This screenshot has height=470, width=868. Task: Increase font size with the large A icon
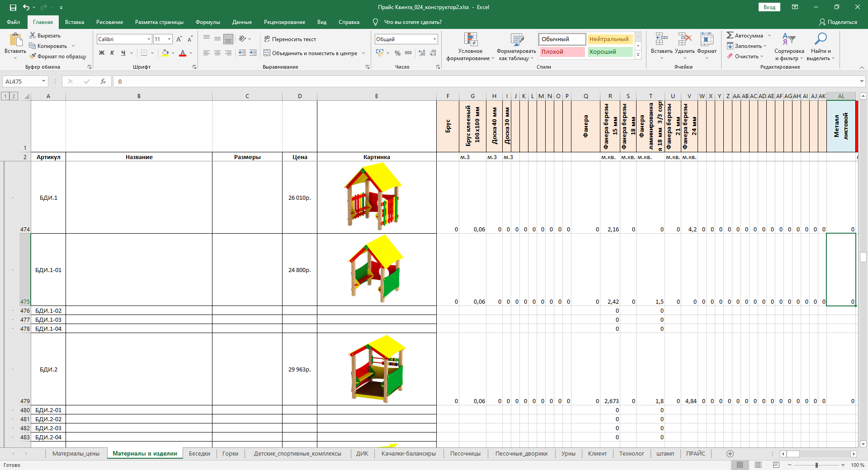tap(179, 39)
